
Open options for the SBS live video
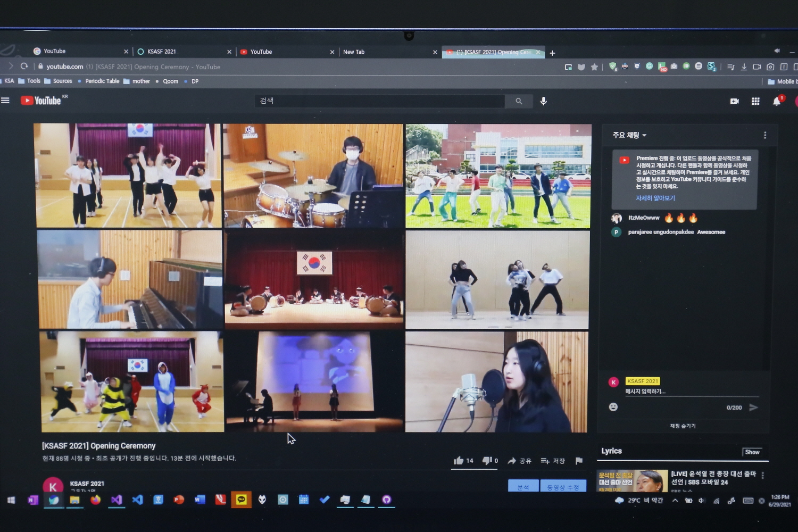(x=763, y=476)
